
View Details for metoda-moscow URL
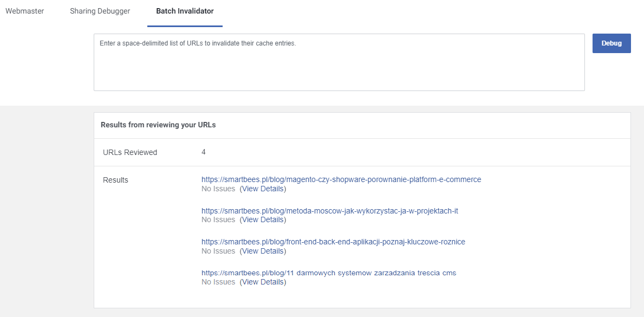point(263,220)
